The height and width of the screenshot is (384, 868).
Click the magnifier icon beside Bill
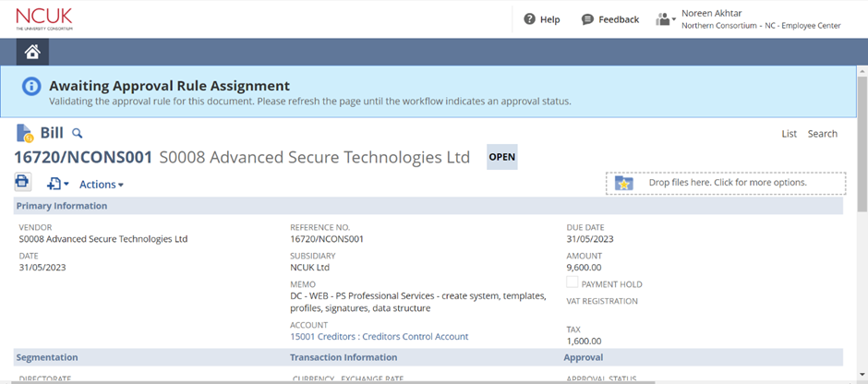[78, 134]
